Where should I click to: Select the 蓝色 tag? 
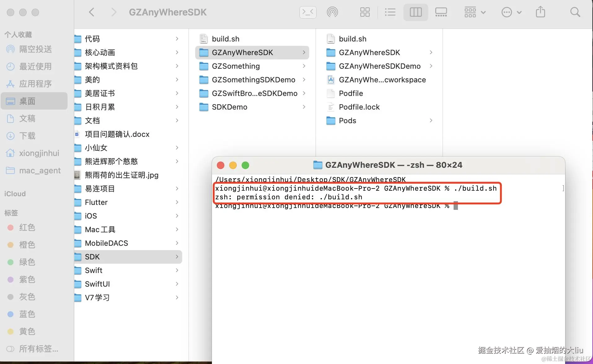[34, 314]
